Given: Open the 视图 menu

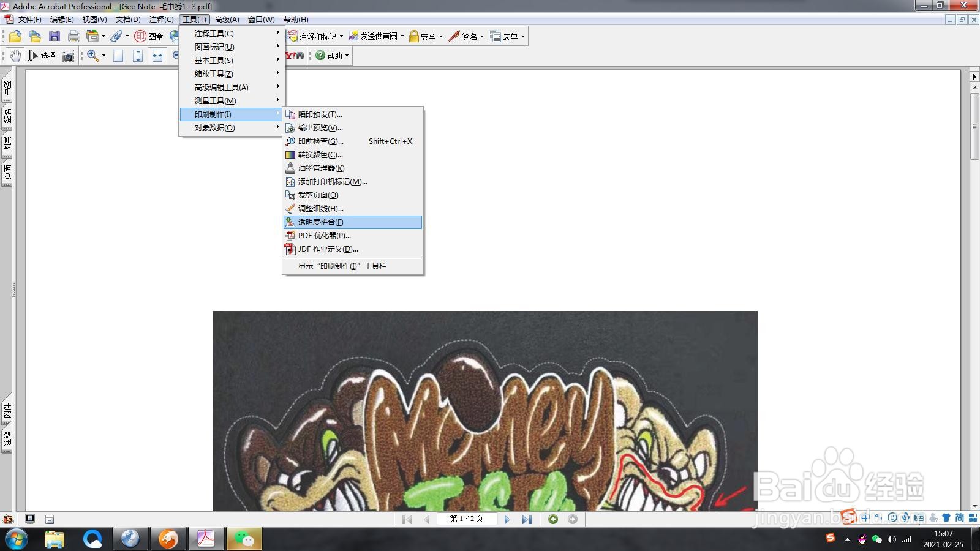Looking at the screenshot, I should [94, 20].
